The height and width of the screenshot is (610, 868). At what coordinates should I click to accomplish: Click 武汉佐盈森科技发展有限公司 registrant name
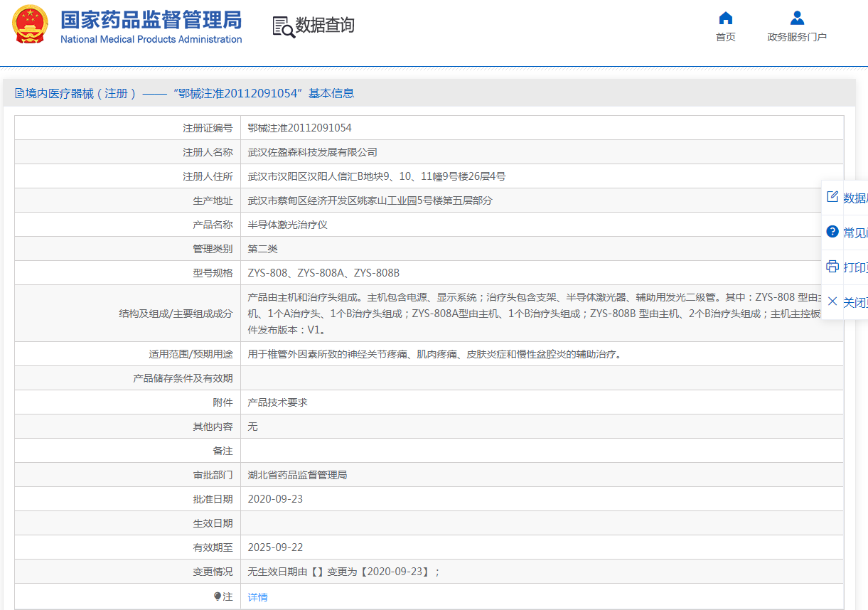(x=312, y=152)
